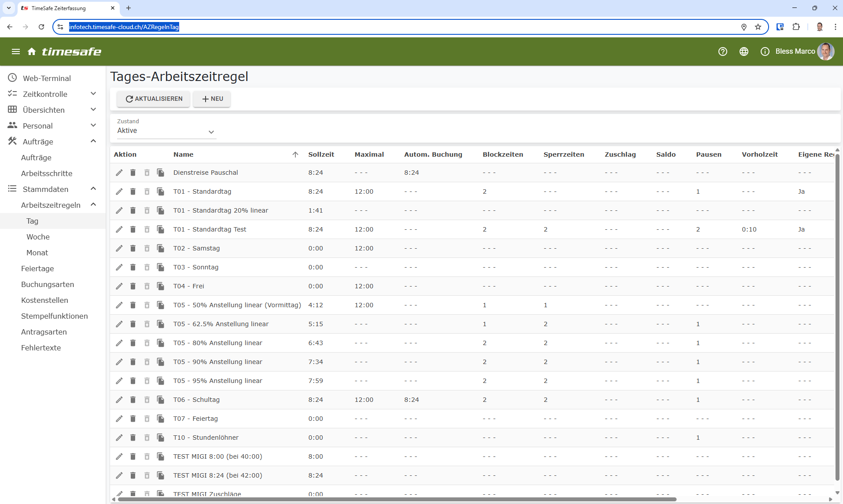Go to the home page icon

tap(32, 52)
